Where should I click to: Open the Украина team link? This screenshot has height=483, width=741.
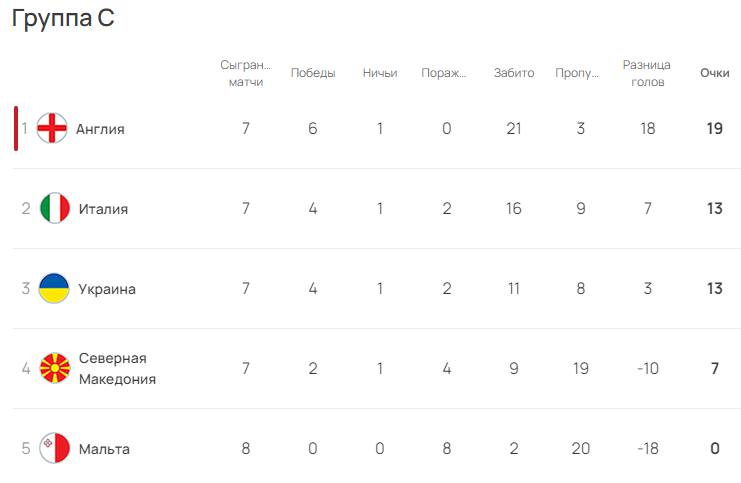(x=107, y=289)
